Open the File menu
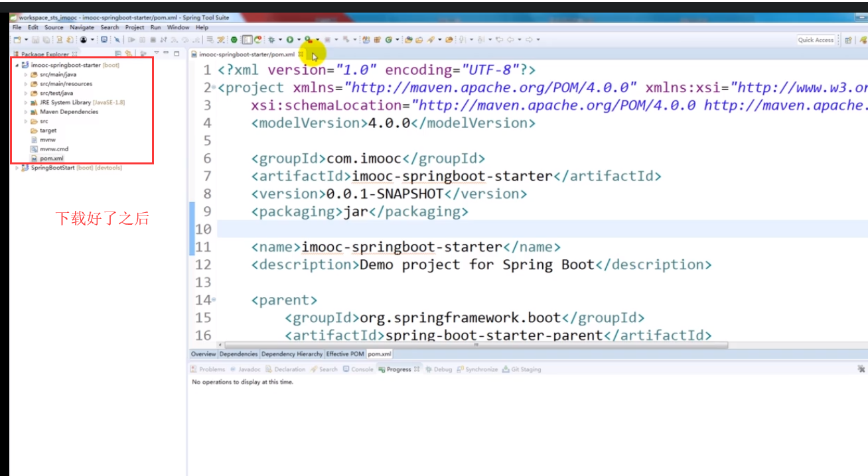 click(17, 27)
